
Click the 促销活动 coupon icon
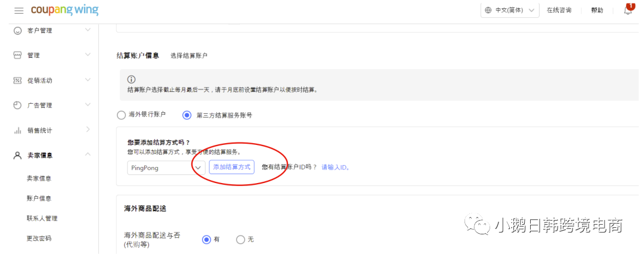(x=17, y=80)
